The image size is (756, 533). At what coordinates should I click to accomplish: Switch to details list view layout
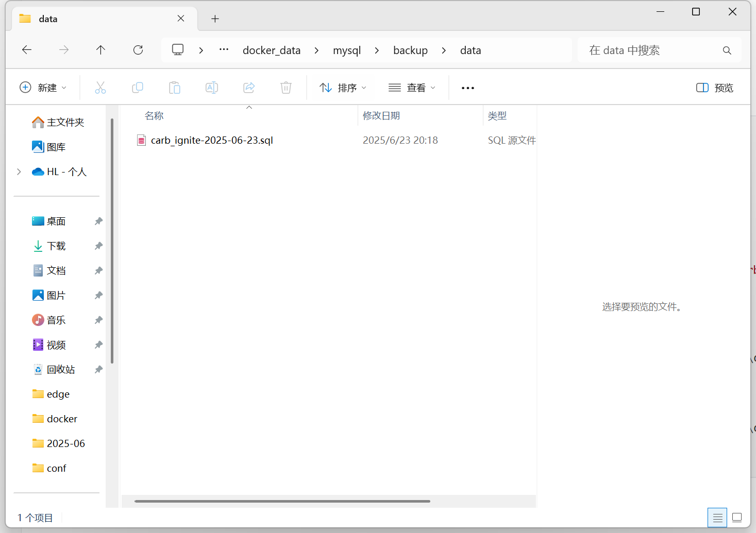click(717, 518)
